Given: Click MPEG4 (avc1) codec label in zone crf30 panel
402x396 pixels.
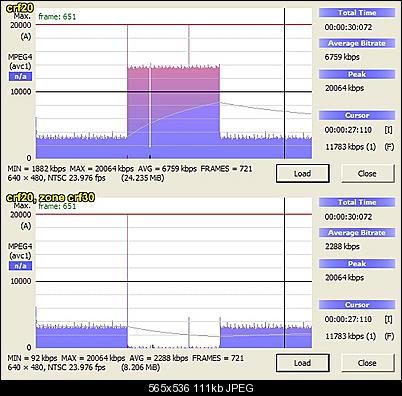Looking at the screenshot, I should (x=20, y=251).
